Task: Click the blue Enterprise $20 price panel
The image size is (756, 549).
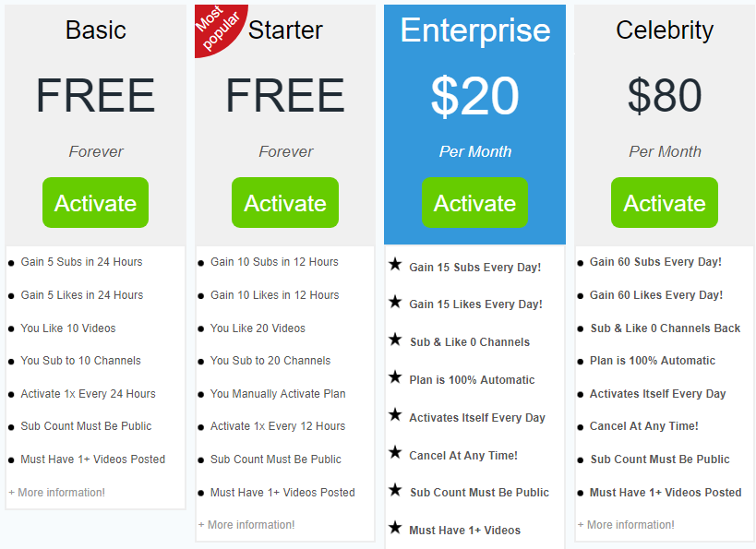Action: [x=474, y=125]
